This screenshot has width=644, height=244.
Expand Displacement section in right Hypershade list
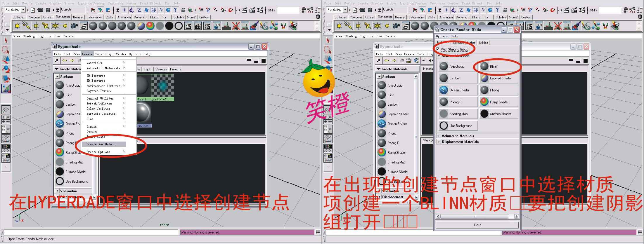point(379,197)
